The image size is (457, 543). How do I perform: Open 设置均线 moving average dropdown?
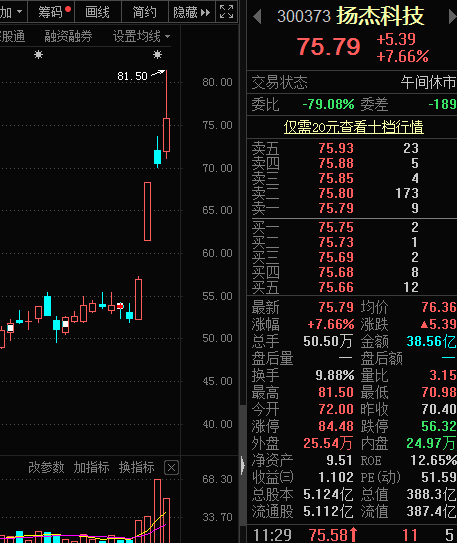141,36
